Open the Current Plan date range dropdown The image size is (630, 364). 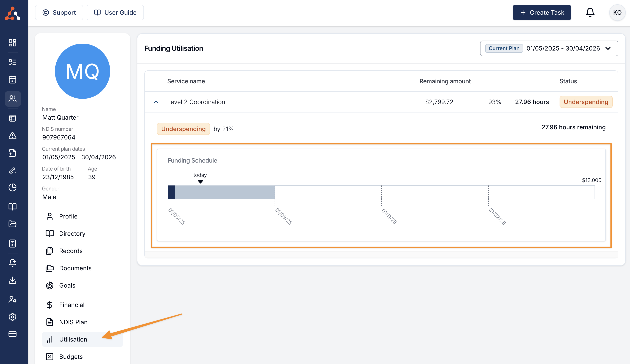point(549,48)
